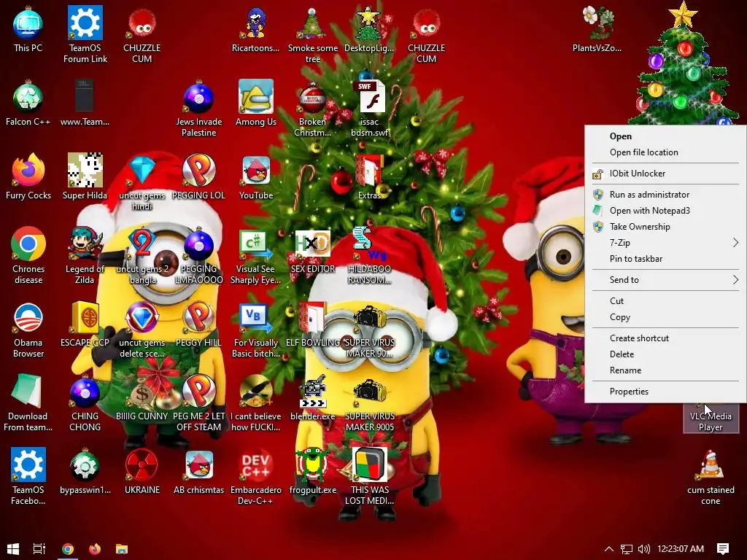Open the volume tray icon
747x560 pixels.
tap(643, 549)
